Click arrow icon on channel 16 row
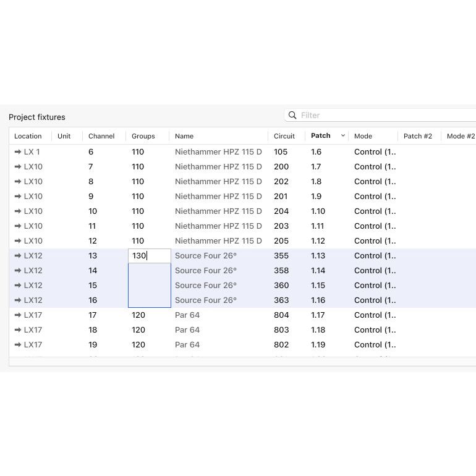This screenshot has height=476, width=476. (x=18, y=300)
